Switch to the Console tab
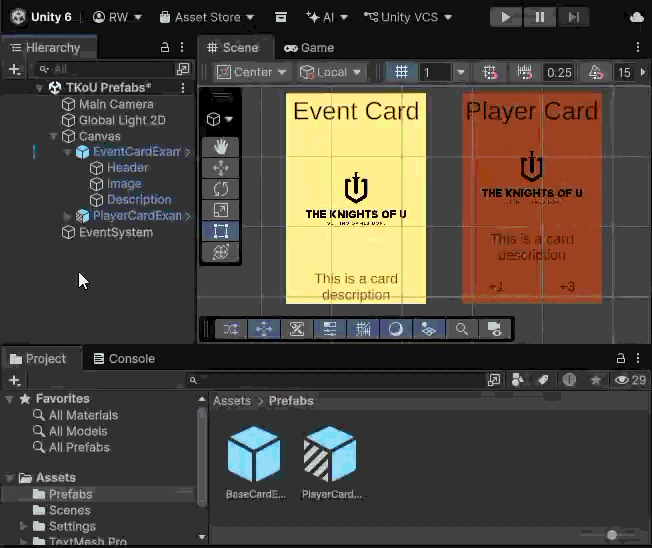 tap(124, 358)
